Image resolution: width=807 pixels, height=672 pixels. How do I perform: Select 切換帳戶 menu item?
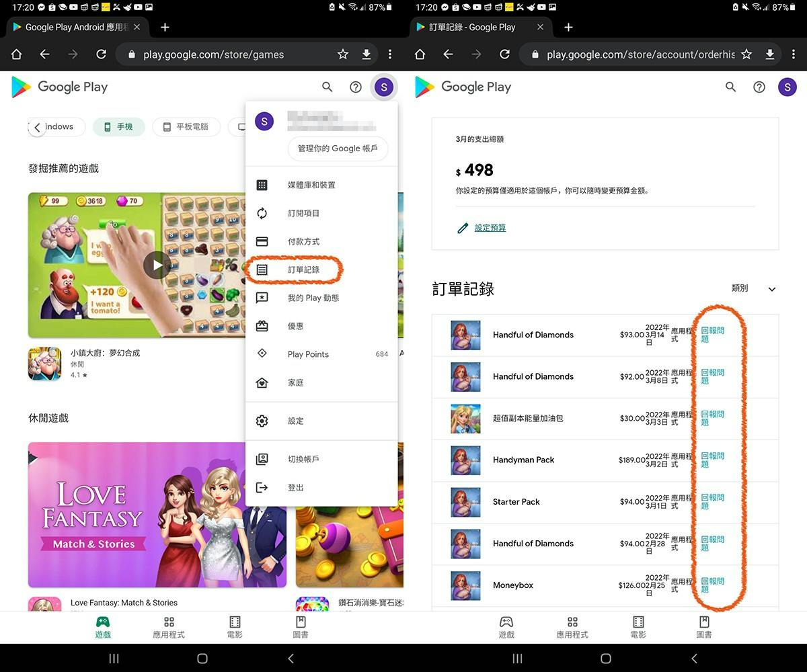(x=321, y=459)
